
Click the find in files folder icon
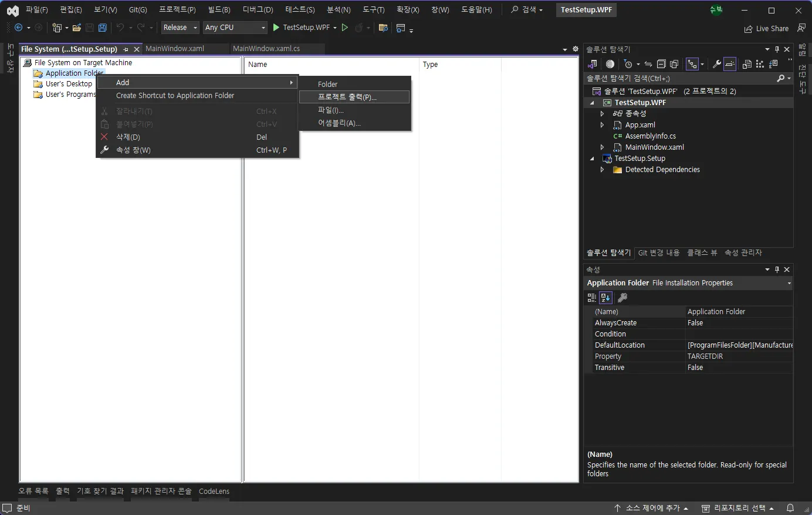pyautogui.click(x=383, y=28)
